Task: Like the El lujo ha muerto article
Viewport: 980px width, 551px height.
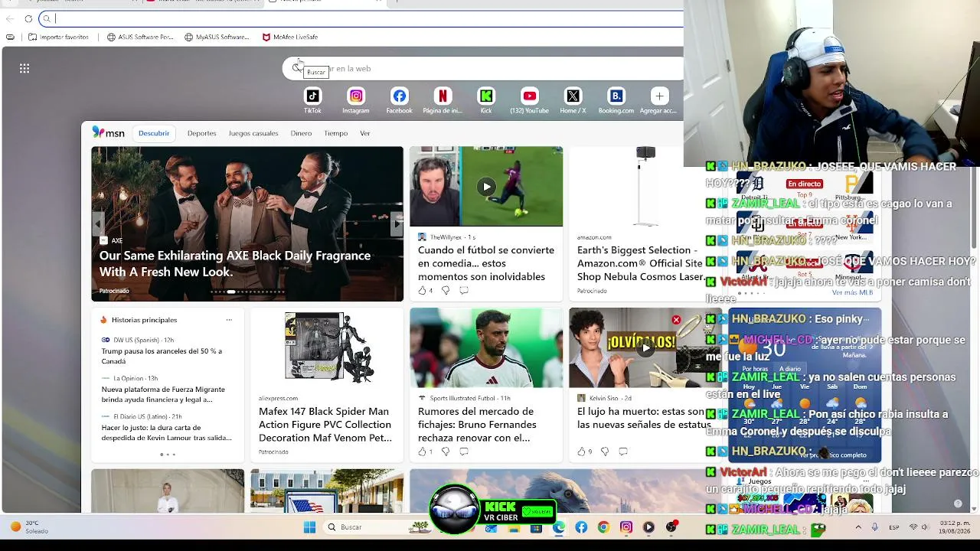Action: tap(581, 452)
